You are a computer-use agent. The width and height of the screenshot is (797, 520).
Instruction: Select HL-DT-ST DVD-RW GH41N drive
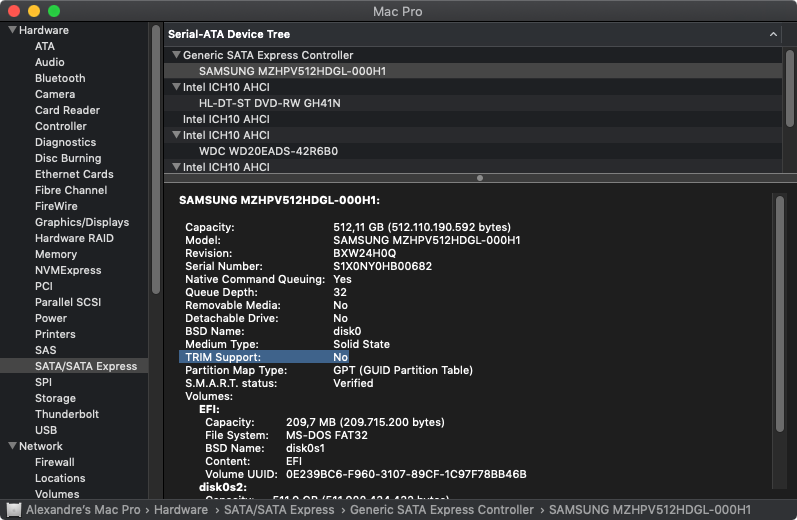(x=473, y=103)
